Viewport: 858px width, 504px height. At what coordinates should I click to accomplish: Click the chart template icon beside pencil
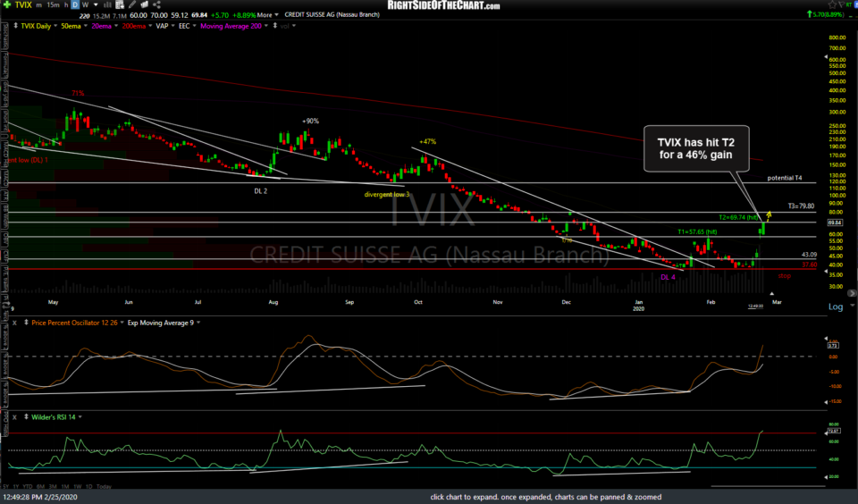click(x=145, y=4)
